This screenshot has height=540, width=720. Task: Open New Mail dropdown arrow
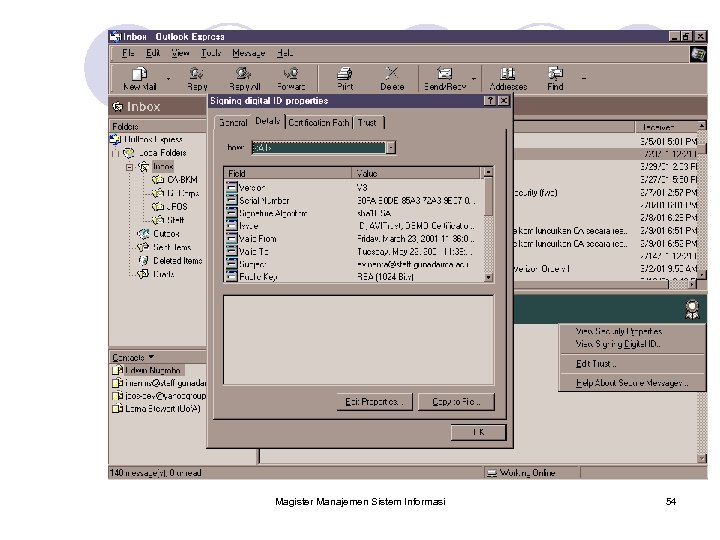point(169,79)
